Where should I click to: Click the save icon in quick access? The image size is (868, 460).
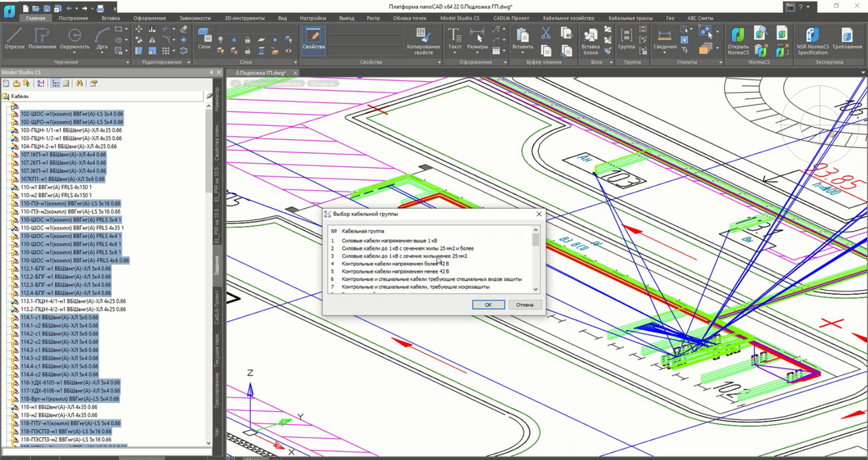[x=47, y=7]
